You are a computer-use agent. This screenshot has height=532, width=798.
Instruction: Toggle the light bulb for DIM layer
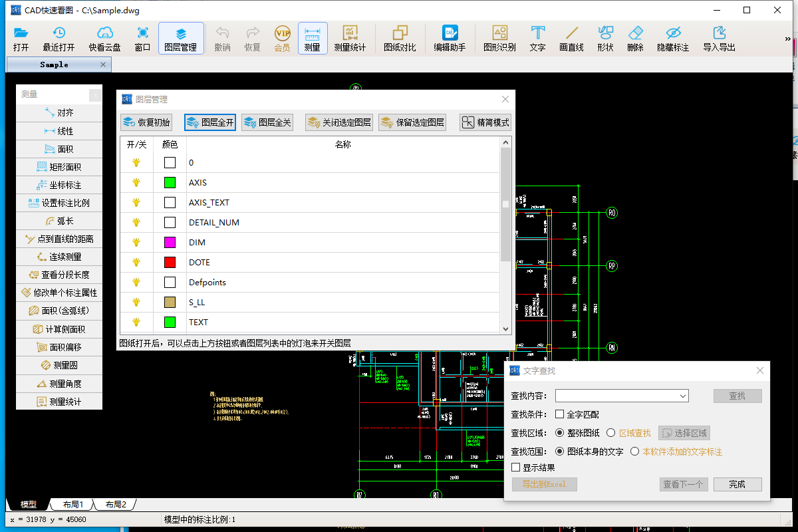click(136, 242)
